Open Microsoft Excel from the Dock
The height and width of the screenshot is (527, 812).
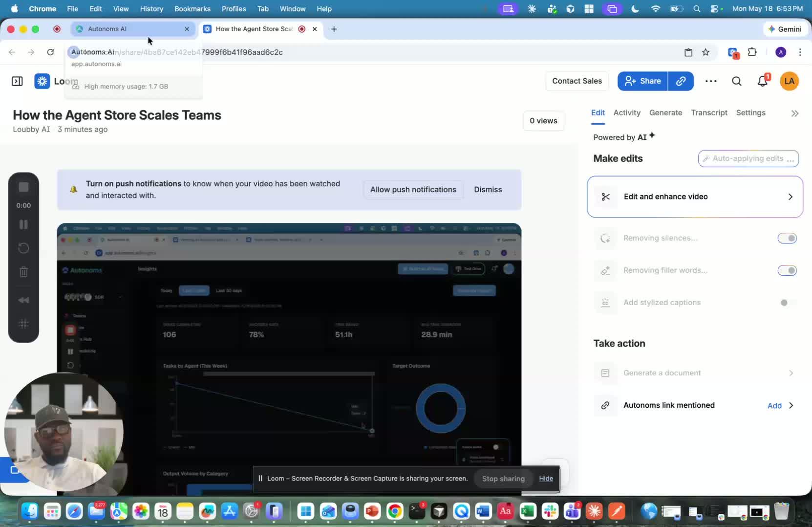click(x=528, y=511)
